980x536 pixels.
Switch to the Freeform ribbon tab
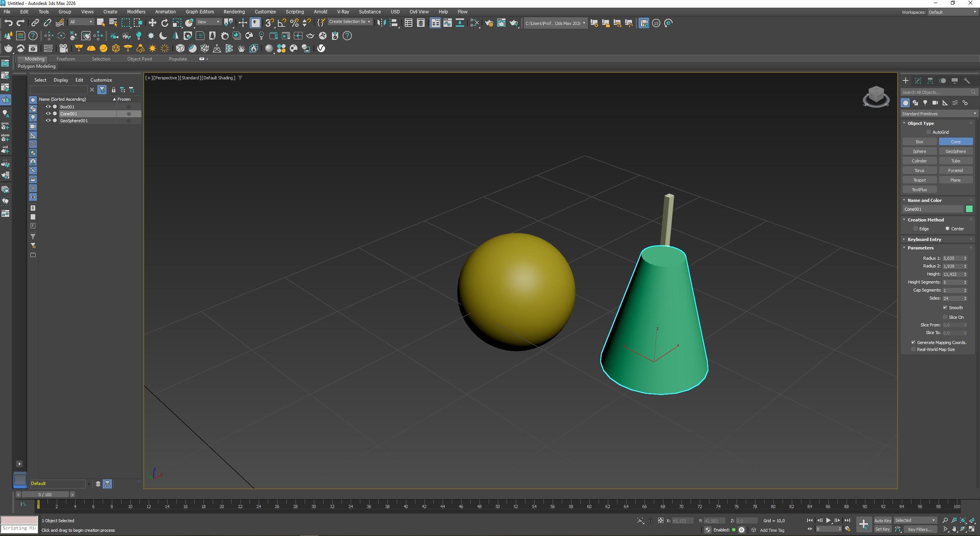click(x=66, y=59)
